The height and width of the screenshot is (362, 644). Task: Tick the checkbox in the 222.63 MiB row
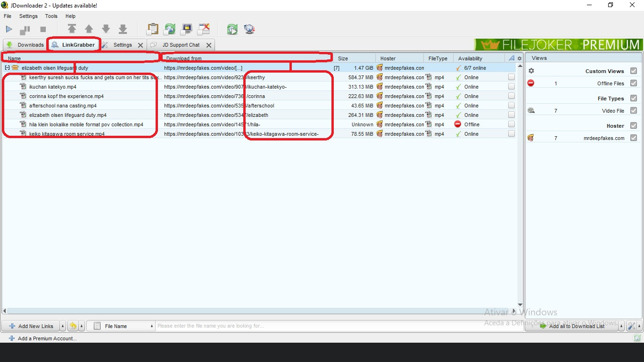click(512, 96)
